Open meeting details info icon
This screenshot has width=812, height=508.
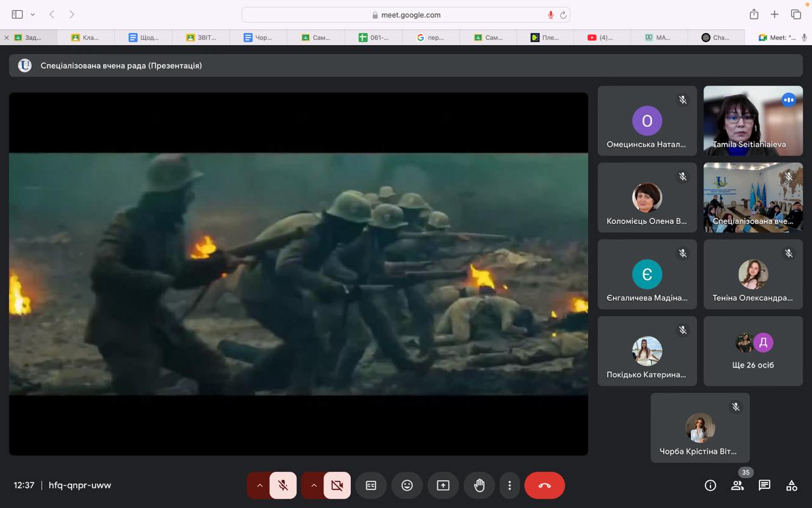[710, 485]
